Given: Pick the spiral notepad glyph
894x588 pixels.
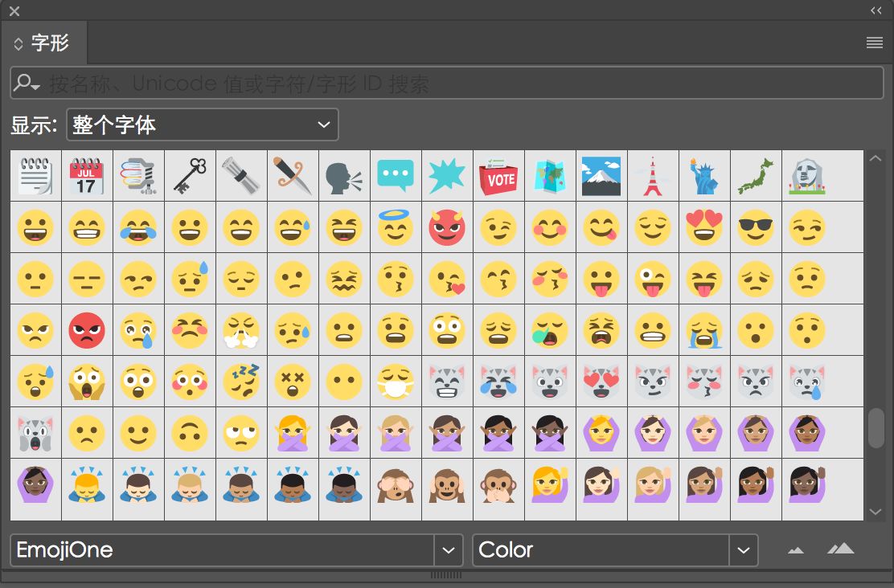Looking at the screenshot, I should coord(35,175).
